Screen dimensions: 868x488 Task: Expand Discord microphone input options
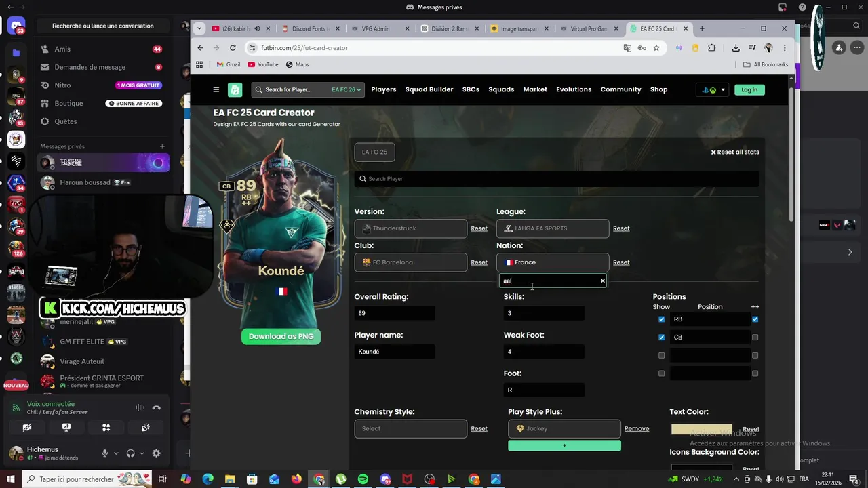(x=116, y=453)
